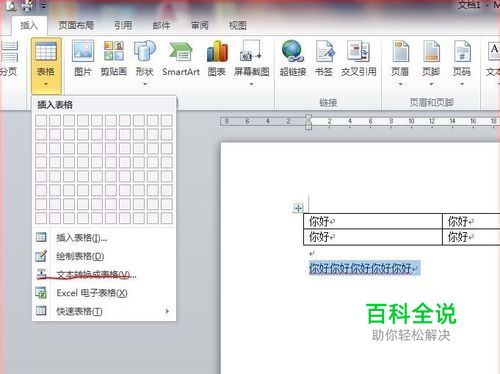Expand the 屏幕截图 dropdown arrow

click(251, 84)
